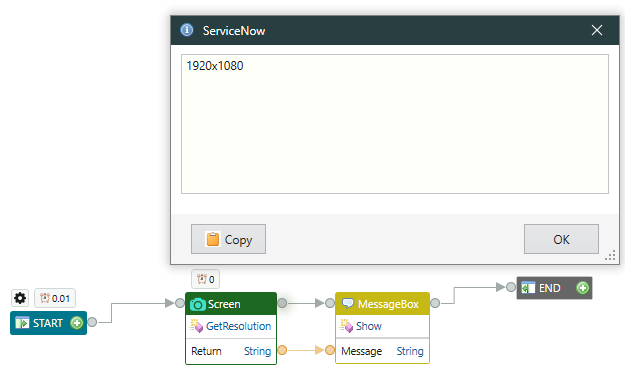The height and width of the screenshot is (369, 625).
Task: Click the orange Return output port
Action: coord(282,350)
